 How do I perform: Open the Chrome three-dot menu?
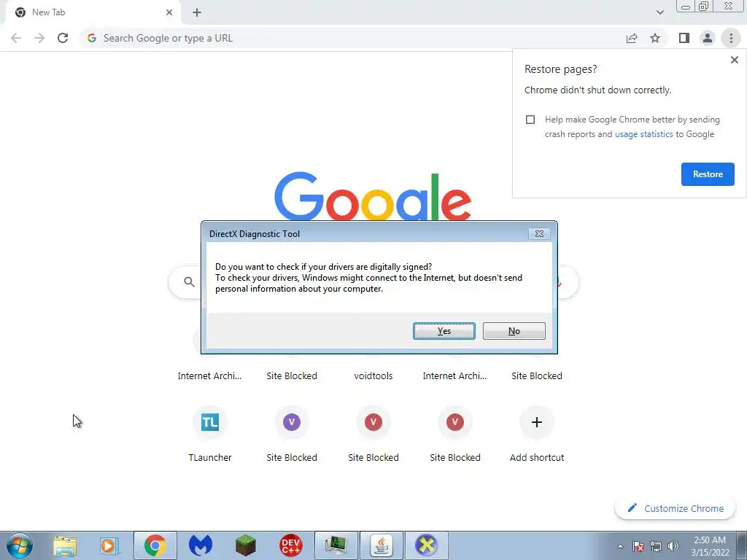(731, 38)
